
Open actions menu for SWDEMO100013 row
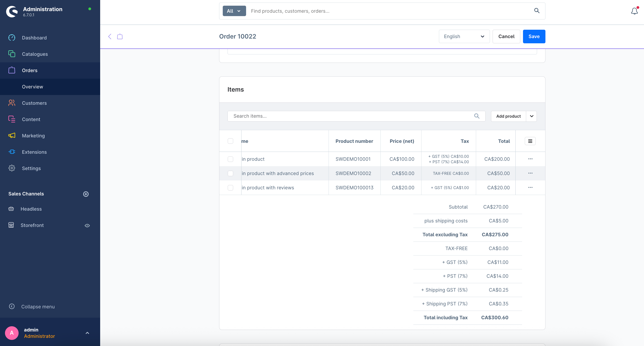(x=530, y=187)
